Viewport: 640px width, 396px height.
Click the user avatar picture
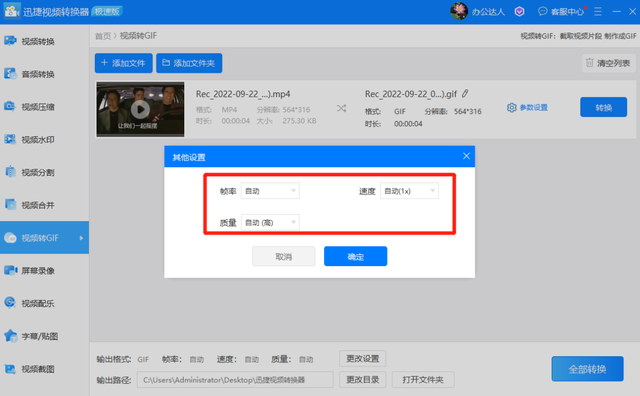459,11
